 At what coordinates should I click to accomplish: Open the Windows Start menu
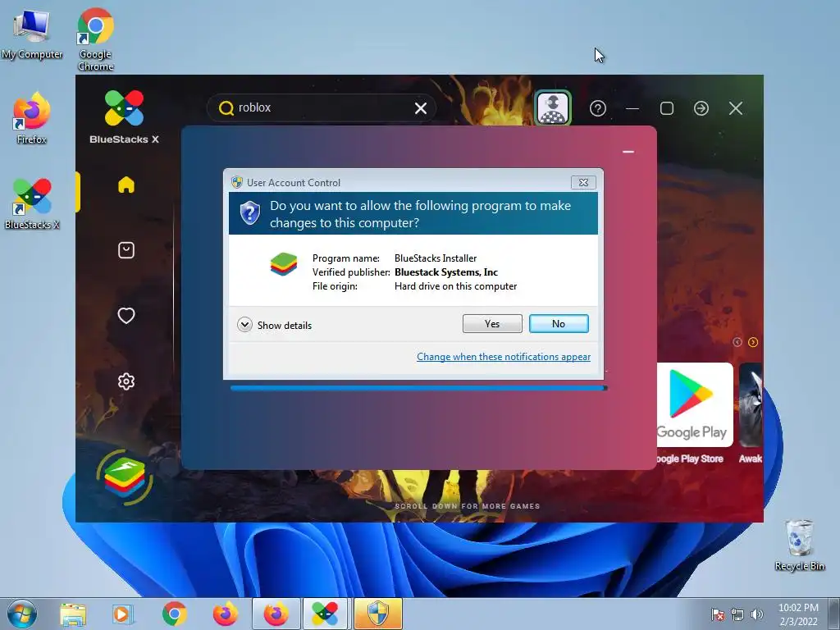pyautogui.click(x=22, y=614)
